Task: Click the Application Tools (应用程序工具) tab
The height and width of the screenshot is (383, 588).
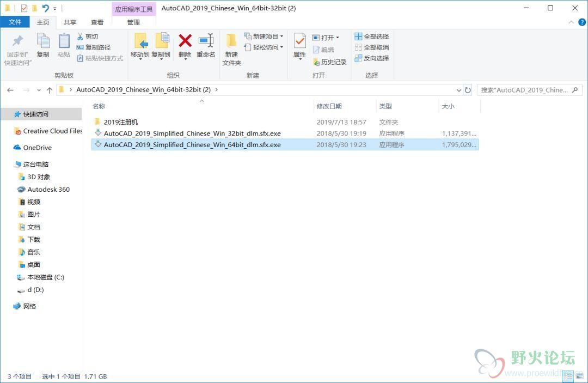Action: click(x=134, y=9)
